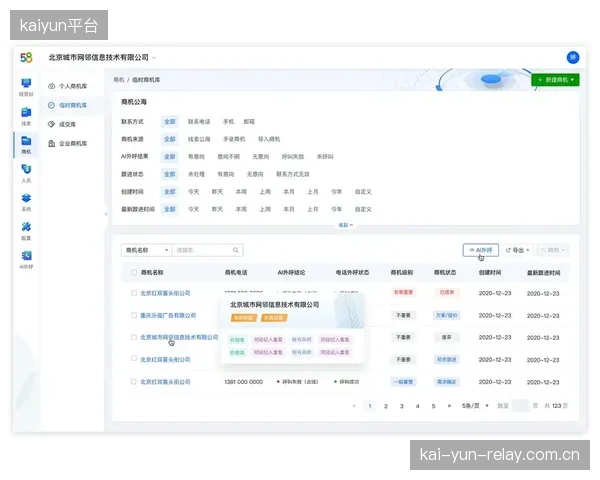Change the 5条/页 page size dropdown

475,406
